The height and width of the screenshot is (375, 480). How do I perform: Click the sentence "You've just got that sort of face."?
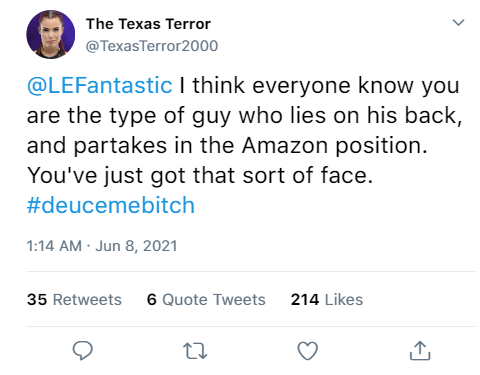tap(200, 175)
